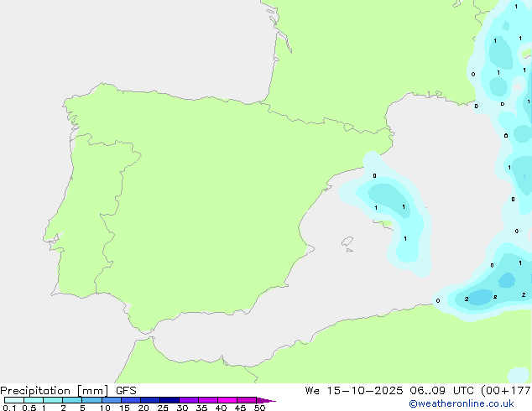Click the purple above-50 arrow at legend end

click(266, 400)
